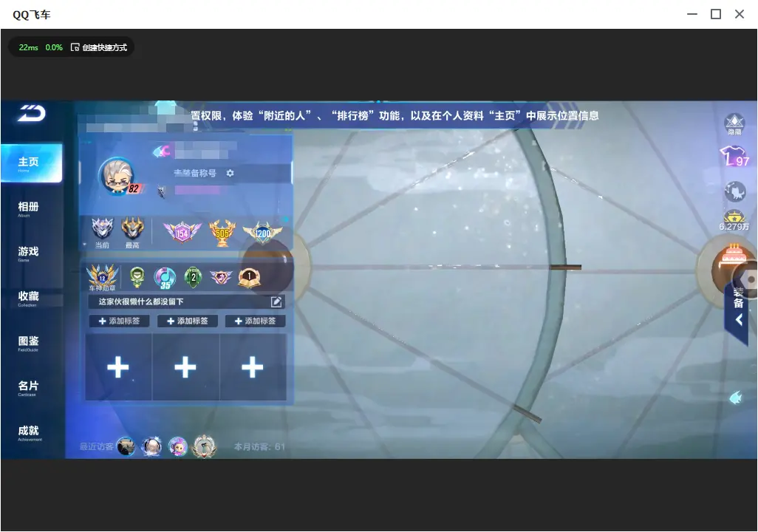Click the green chevron star medal
The height and width of the screenshot is (532, 758).
137,277
